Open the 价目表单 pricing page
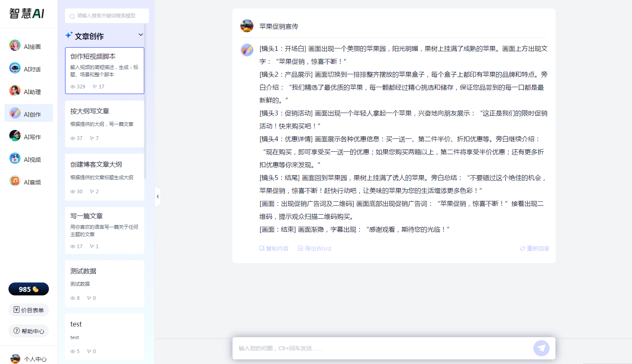The height and width of the screenshot is (364, 632). click(x=28, y=310)
